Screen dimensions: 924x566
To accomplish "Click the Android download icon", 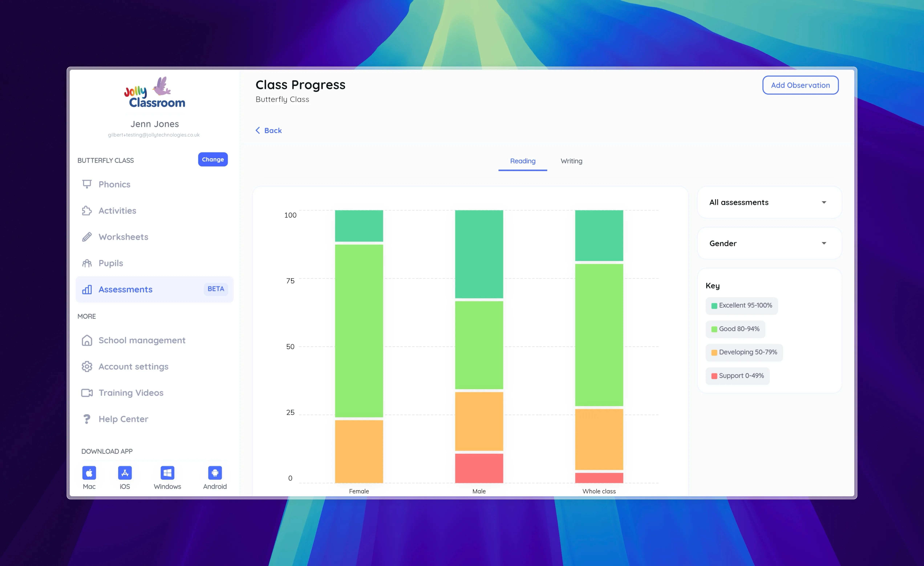I will [x=215, y=473].
